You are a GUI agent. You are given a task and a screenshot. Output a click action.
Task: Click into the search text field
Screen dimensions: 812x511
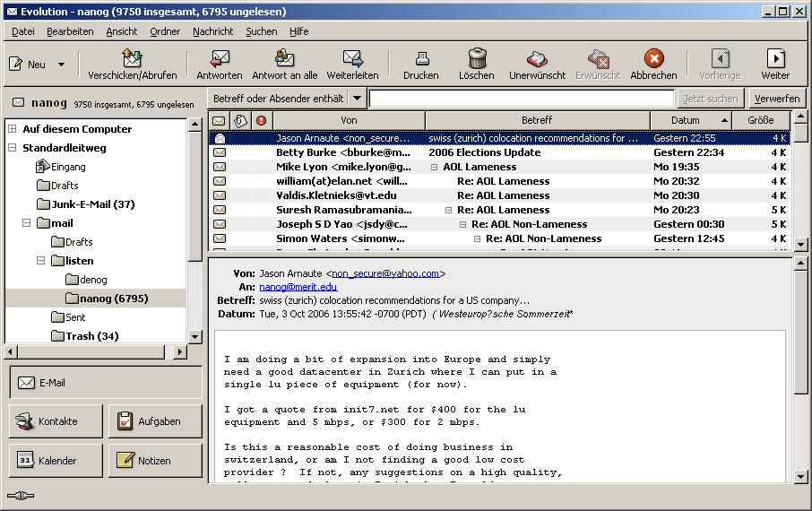[x=521, y=99]
